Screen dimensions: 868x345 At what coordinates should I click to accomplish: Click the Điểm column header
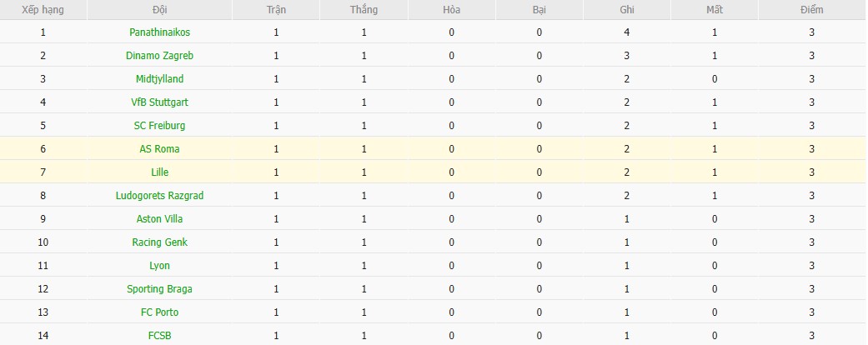click(x=810, y=10)
